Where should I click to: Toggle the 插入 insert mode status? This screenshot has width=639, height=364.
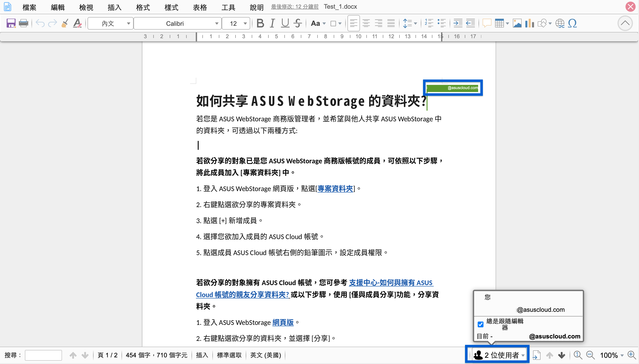202,355
